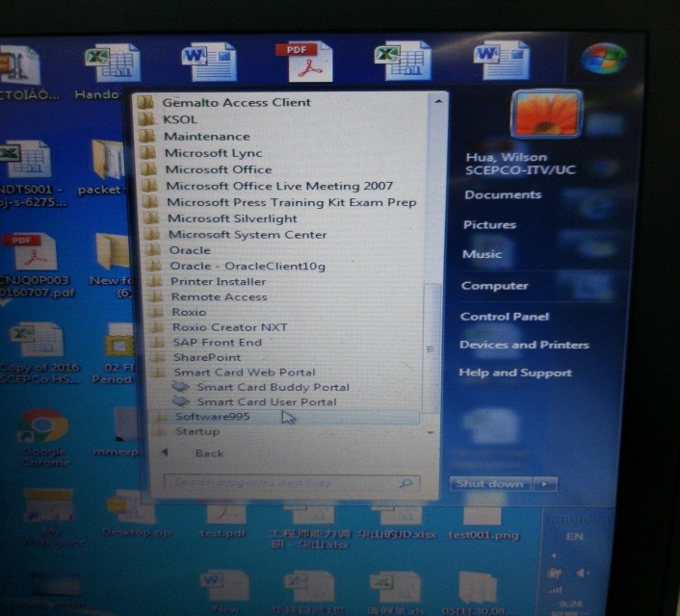This screenshot has height=616, width=680.
Task: Expand the Gemalto Access Client folder
Action: click(x=236, y=102)
